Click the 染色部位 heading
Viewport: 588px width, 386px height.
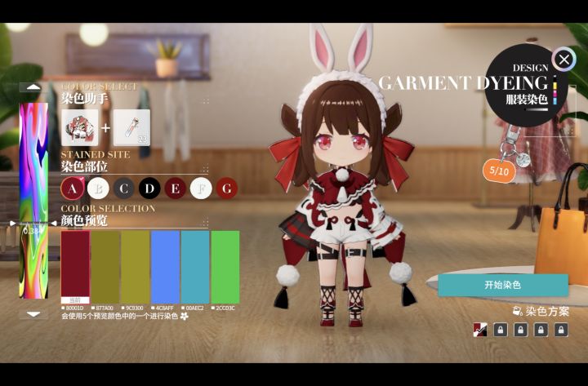[x=84, y=166]
